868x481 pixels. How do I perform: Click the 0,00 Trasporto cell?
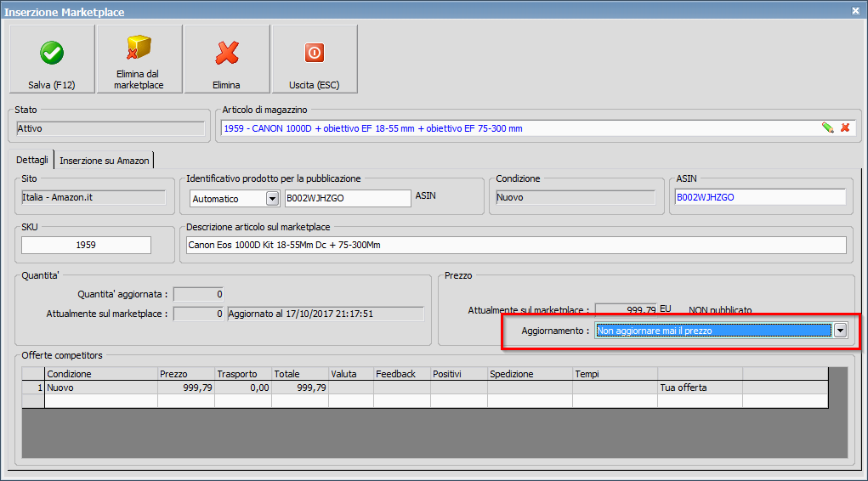tap(243, 388)
